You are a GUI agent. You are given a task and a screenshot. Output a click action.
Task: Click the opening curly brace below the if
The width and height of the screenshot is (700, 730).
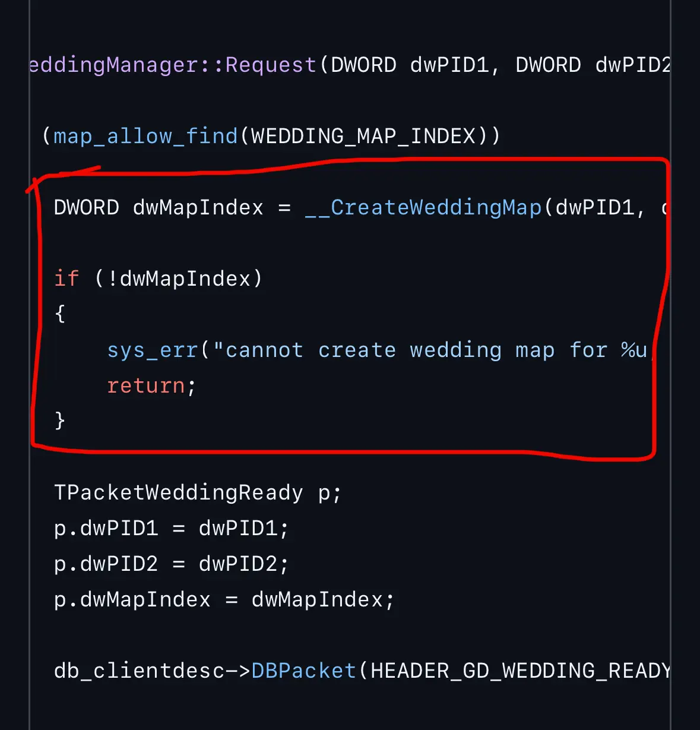coord(59,314)
